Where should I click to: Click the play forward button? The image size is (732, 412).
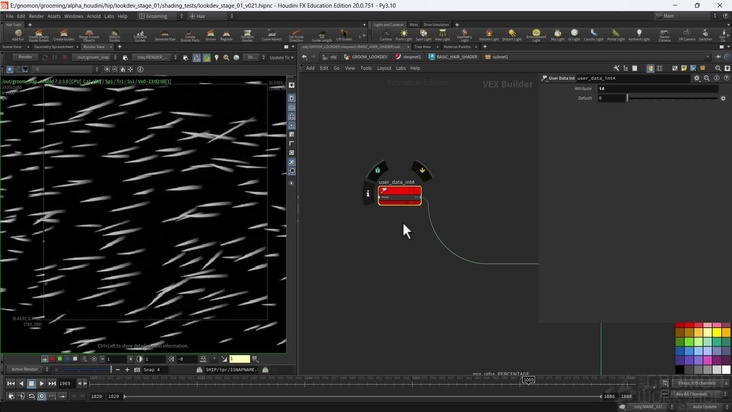coord(42,384)
